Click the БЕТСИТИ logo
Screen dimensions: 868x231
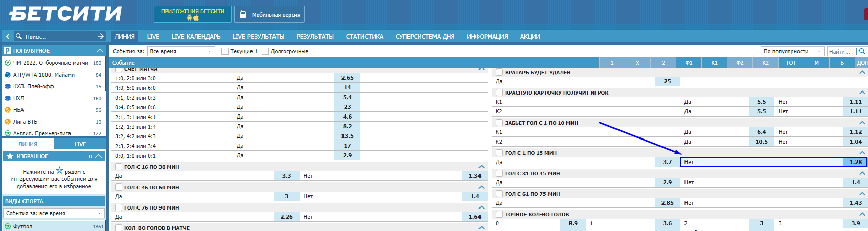(65, 14)
